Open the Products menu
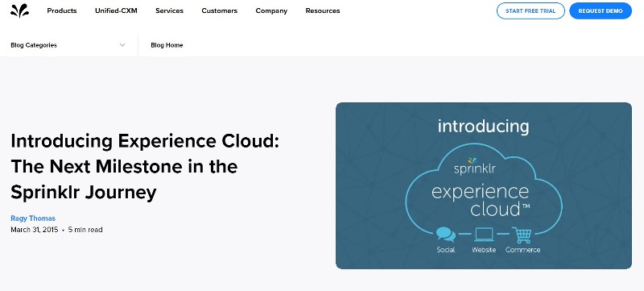The height and width of the screenshot is (291, 644). 62,11
